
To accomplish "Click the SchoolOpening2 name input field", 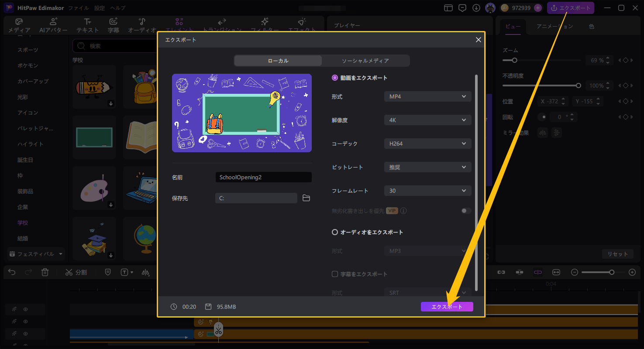I will pyautogui.click(x=263, y=177).
